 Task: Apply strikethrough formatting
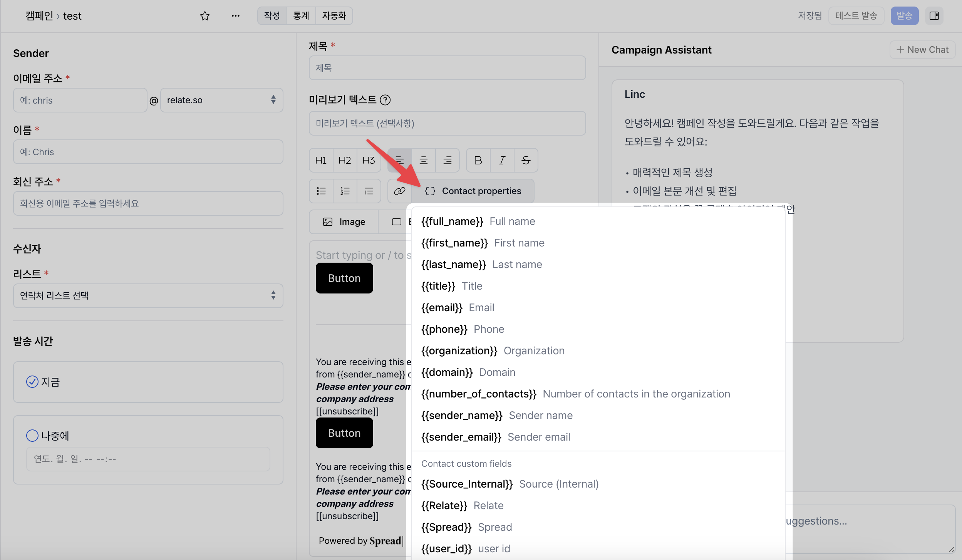tap(526, 160)
